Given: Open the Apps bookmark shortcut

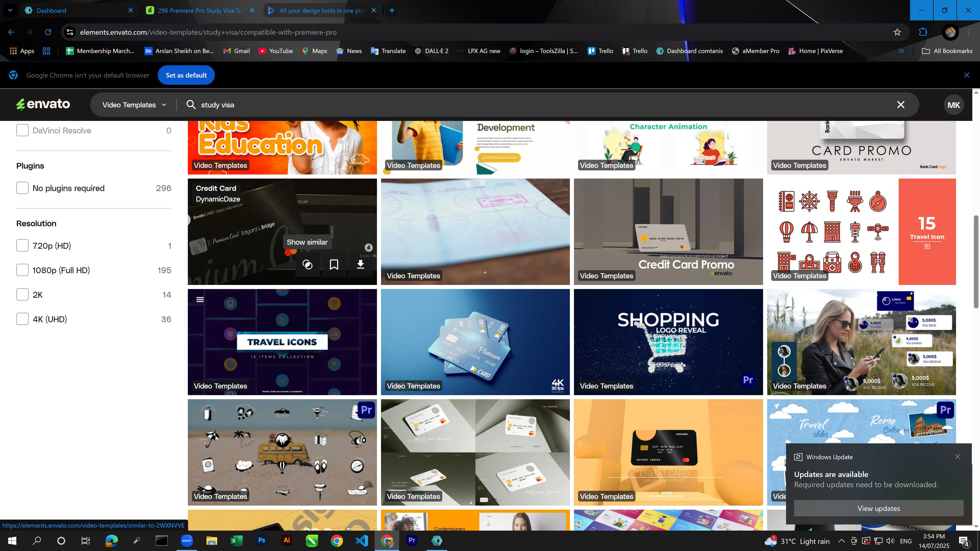Looking at the screenshot, I should point(22,51).
